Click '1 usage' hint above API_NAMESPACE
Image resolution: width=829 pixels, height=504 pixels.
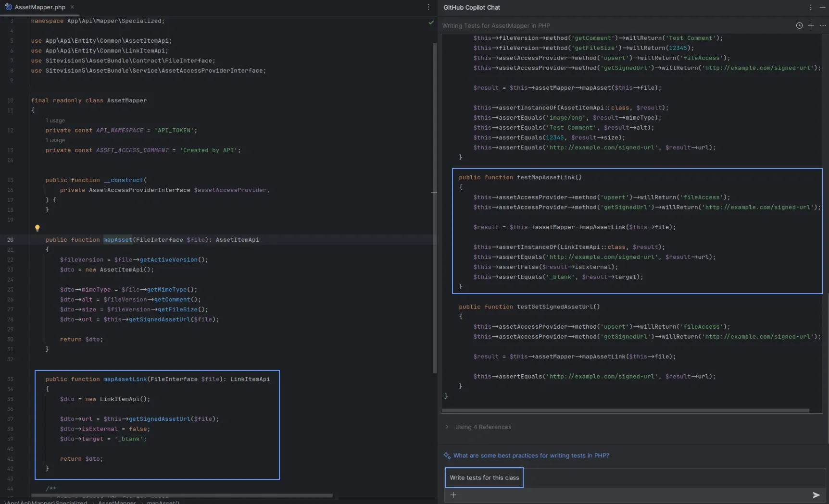[55, 121]
